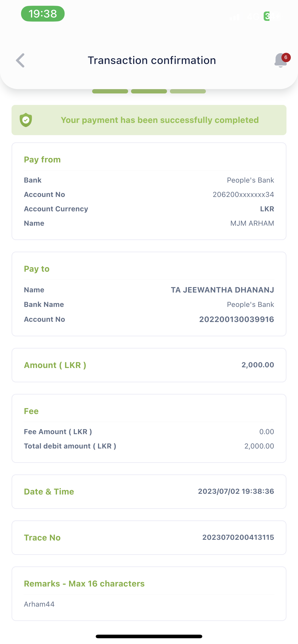This screenshot has height=644, width=298.
Task: Select the first progress step bar
Action: [x=110, y=91]
